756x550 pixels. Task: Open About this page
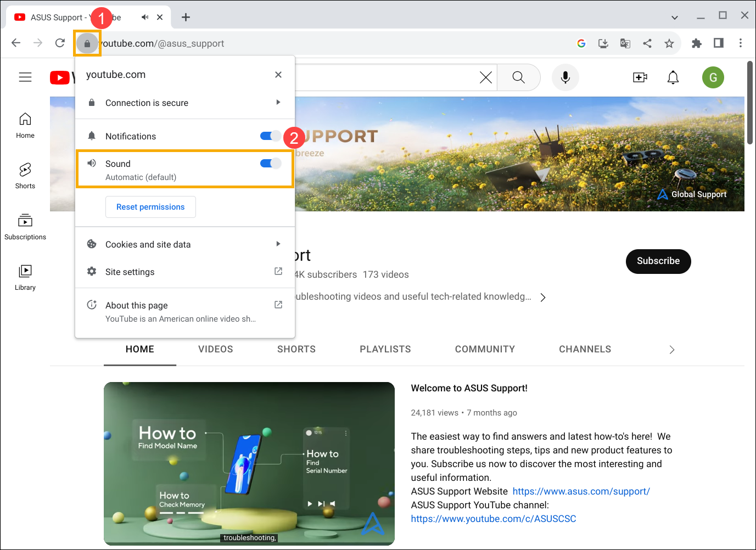coord(185,311)
